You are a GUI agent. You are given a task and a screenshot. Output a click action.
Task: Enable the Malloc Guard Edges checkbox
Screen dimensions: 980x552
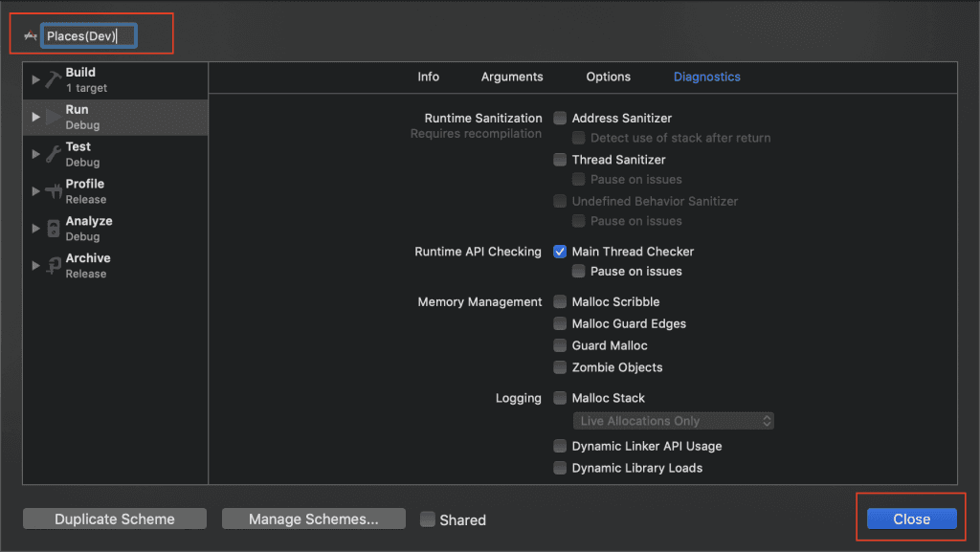point(560,323)
